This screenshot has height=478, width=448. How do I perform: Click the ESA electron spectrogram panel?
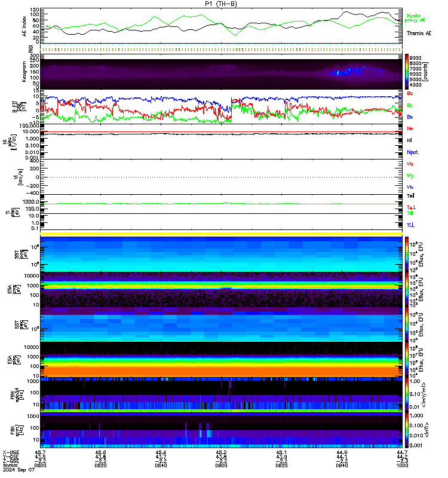click(x=221, y=360)
